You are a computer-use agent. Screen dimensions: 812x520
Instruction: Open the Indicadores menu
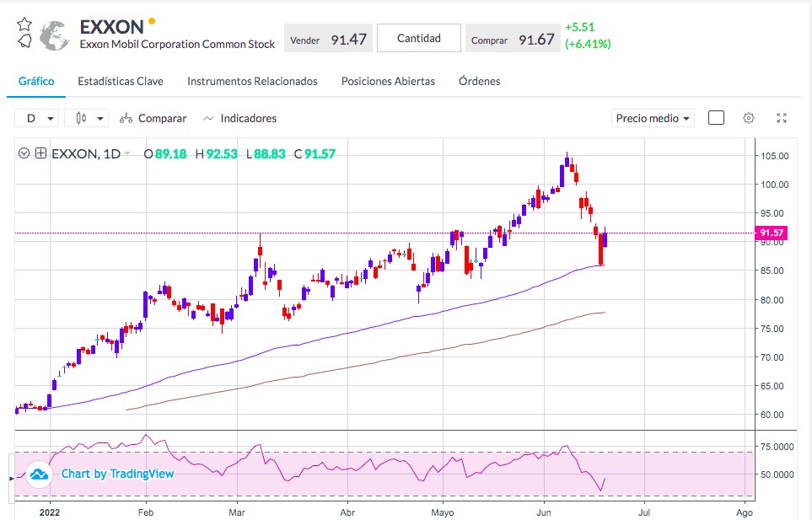tap(239, 119)
